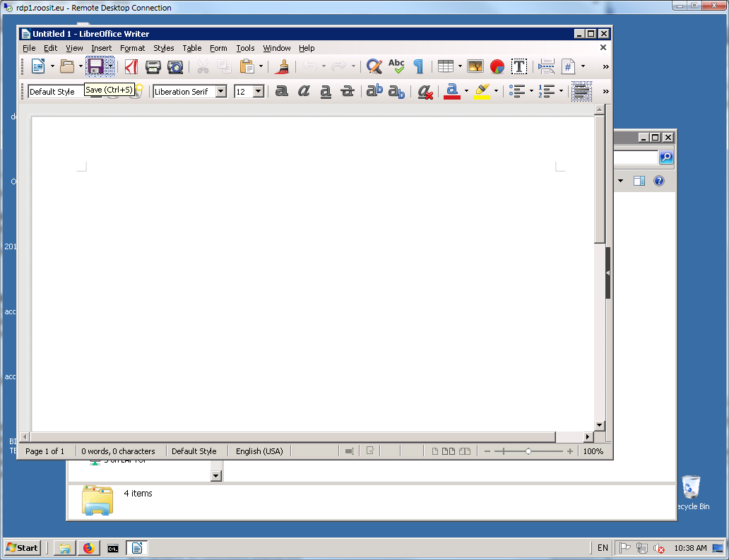The image size is (729, 560).
Task: Expand the Open recent documents arrow
Action: coord(81,66)
